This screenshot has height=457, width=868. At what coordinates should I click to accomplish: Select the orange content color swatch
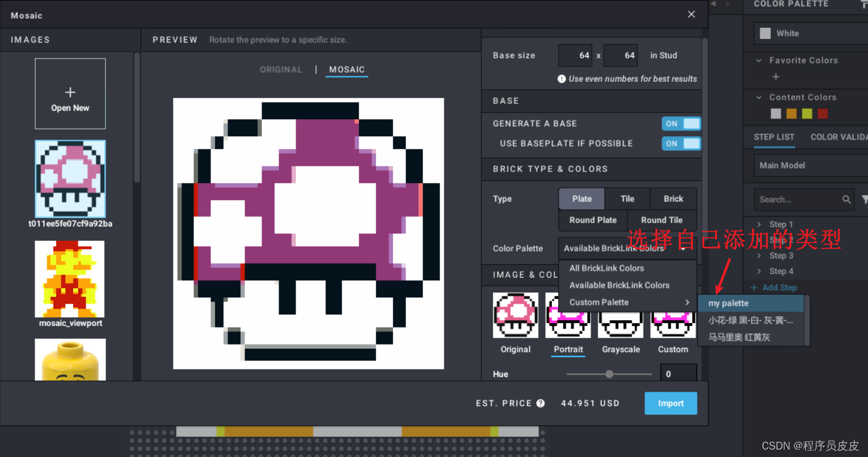(x=791, y=114)
